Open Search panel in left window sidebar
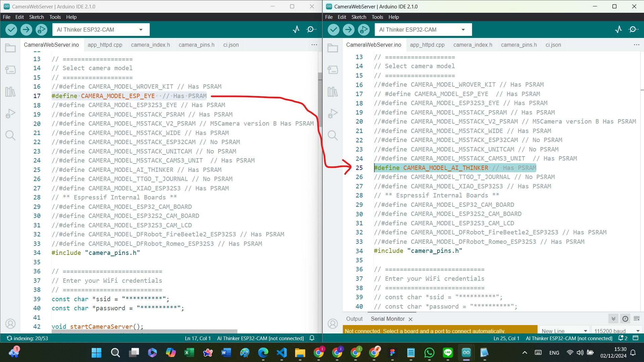644x362 pixels. [x=10, y=135]
